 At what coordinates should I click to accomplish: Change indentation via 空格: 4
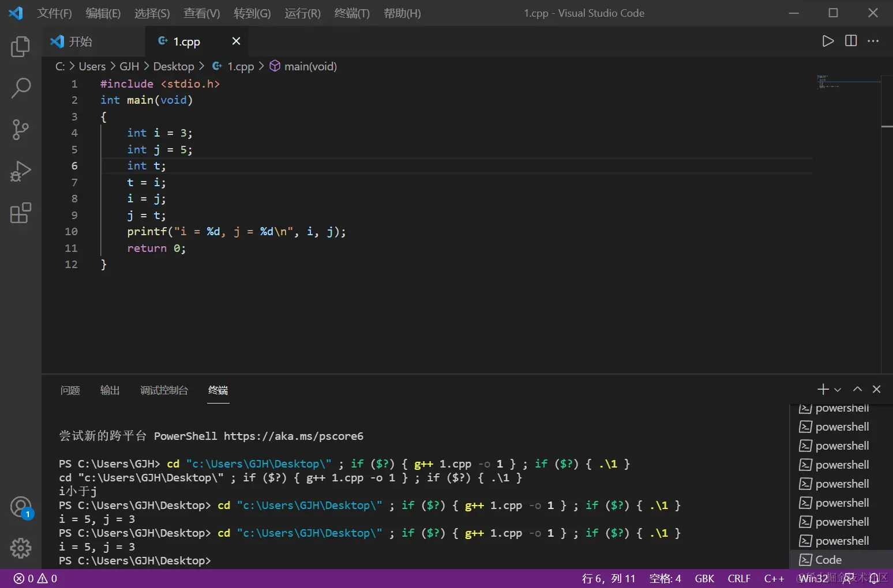pos(665,578)
